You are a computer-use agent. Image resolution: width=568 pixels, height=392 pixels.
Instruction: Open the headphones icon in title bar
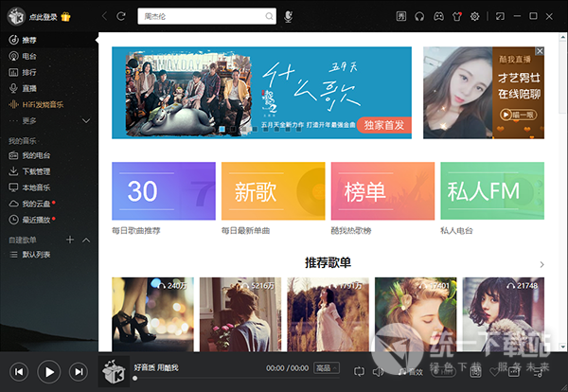pyautogui.click(x=419, y=16)
